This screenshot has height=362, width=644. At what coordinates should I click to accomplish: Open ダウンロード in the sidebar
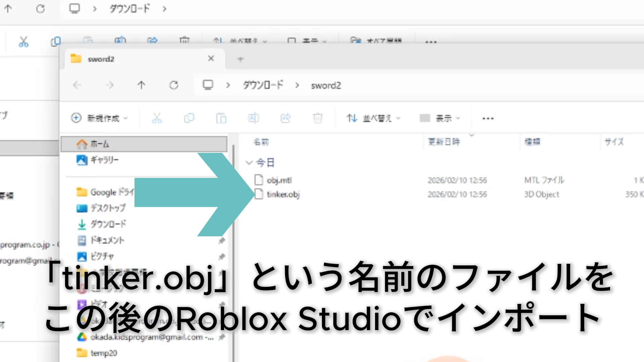pos(108,224)
